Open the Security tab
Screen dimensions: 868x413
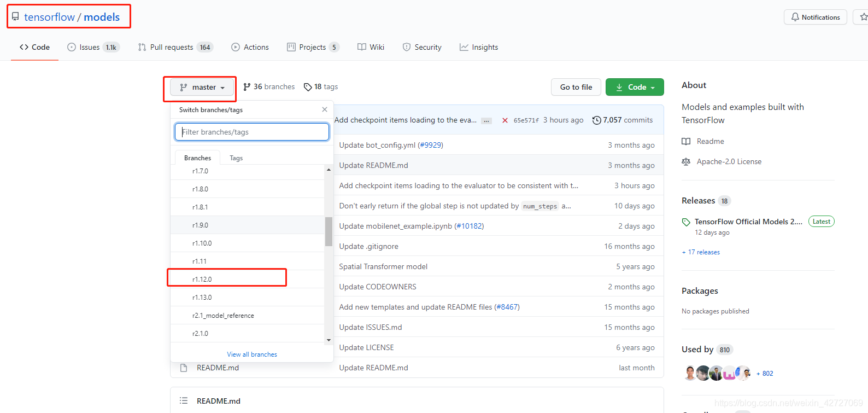tap(422, 47)
